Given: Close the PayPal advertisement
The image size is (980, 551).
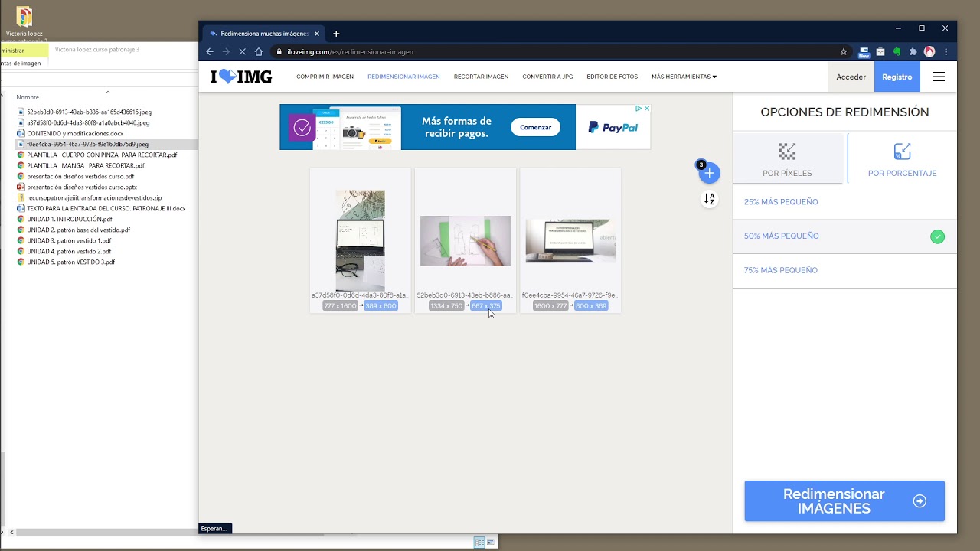Looking at the screenshot, I should click(x=646, y=109).
